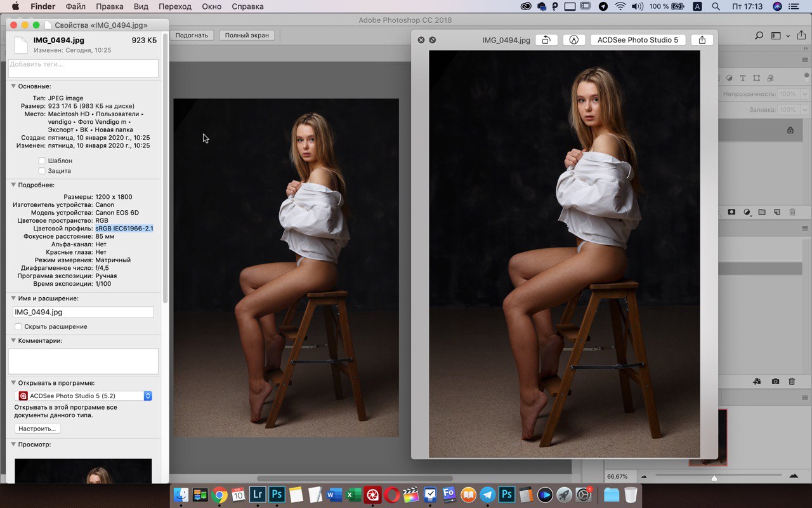Screen dimensions: 812x508
Task: Add a layer mask in Layers panel
Action: 731,211
